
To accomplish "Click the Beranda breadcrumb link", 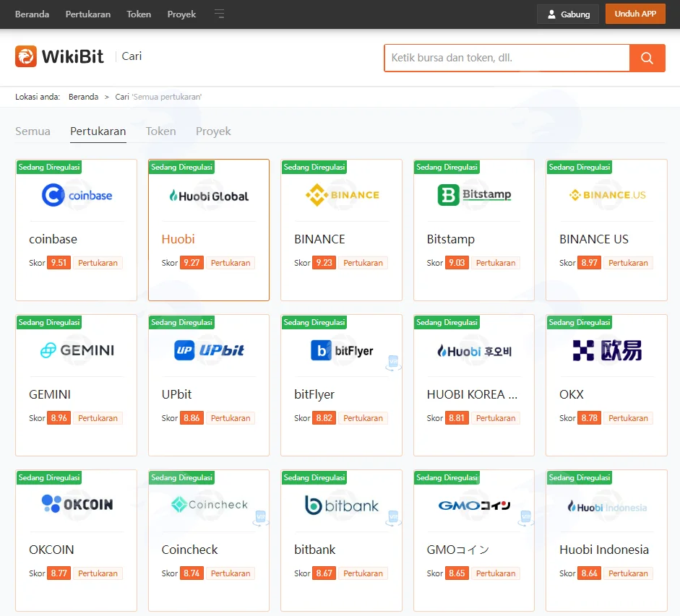I will coord(83,97).
